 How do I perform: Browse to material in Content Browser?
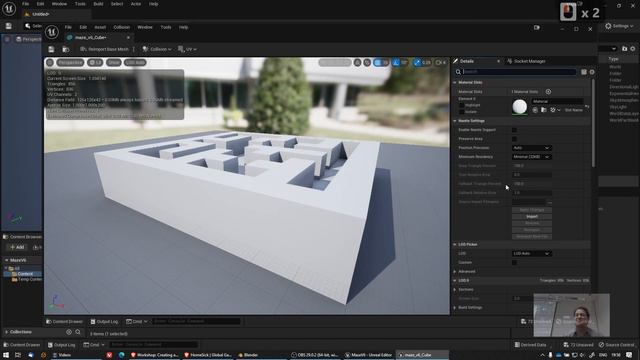point(544,110)
